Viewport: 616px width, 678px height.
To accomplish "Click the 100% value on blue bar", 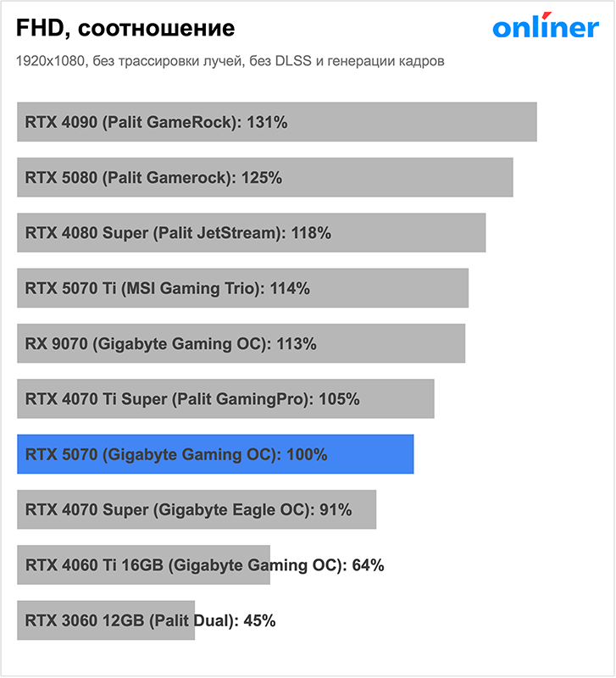I will click(307, 454).
